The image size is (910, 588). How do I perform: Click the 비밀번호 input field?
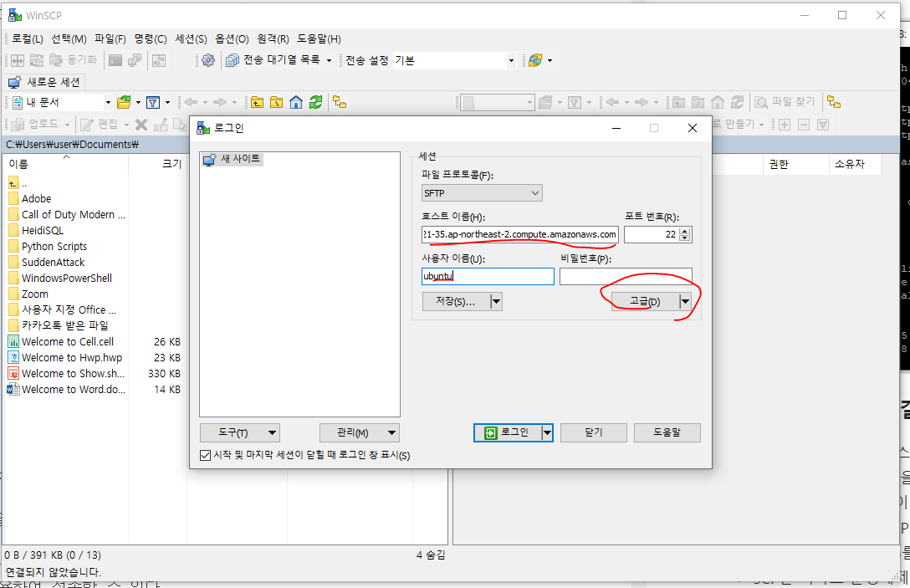[626, 276]
